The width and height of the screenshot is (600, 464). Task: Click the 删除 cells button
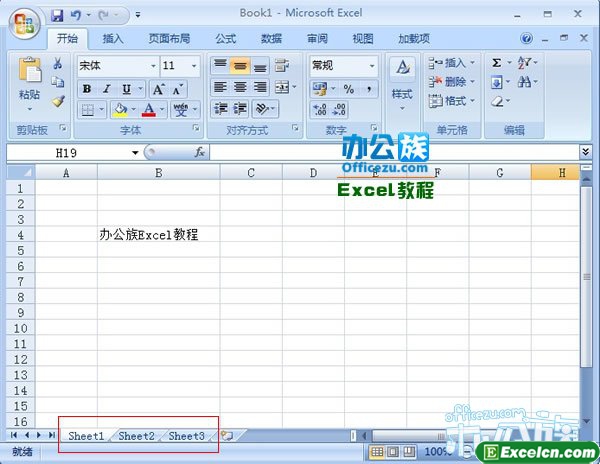pos(452,81)
